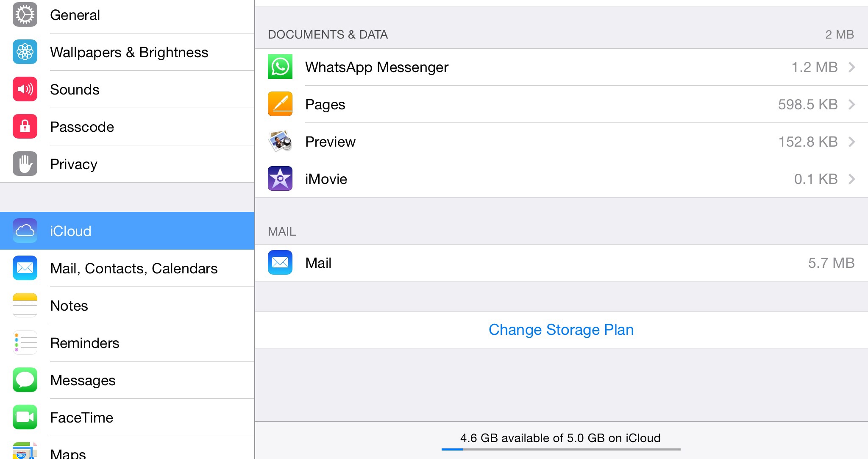Tap the General gear icon
The height and width of the screenshot is (459, 868).
(25, 15)
